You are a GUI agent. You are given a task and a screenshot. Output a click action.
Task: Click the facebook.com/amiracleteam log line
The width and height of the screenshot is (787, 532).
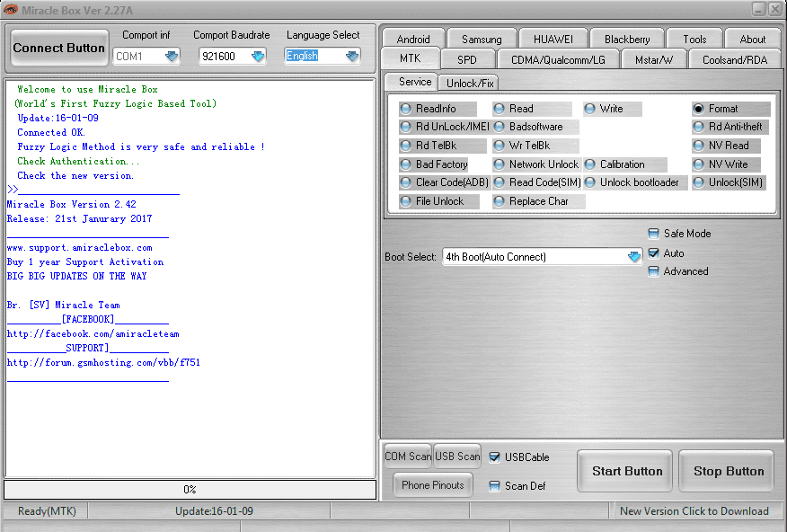pyautogui.click(x=93, y=333)
